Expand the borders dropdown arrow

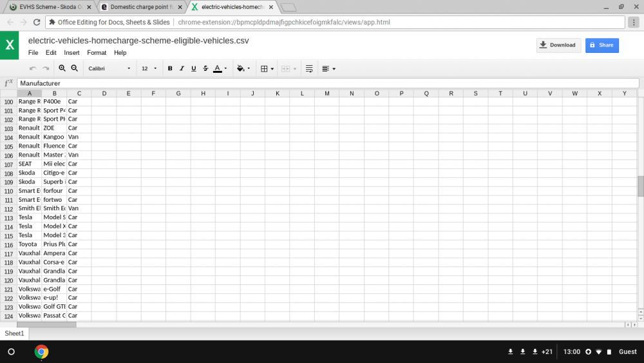point(272,69)
